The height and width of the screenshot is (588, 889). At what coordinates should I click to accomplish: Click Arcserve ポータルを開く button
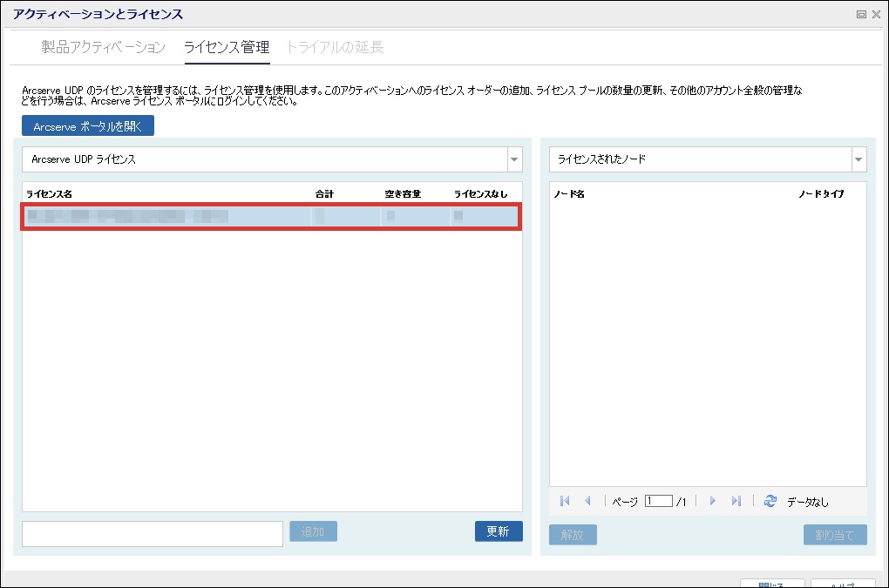click(x=88, y=125)
